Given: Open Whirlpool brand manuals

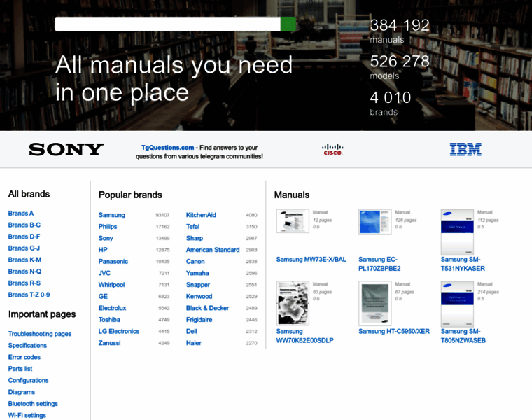Looking at the screenshot, I should [x=111, y=285].
